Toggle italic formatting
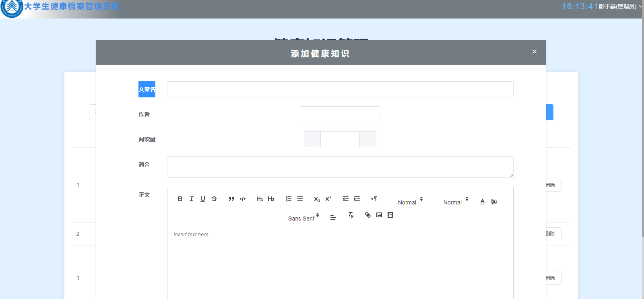The width and height of the screenshot is (644, 299). pos(192,199)
